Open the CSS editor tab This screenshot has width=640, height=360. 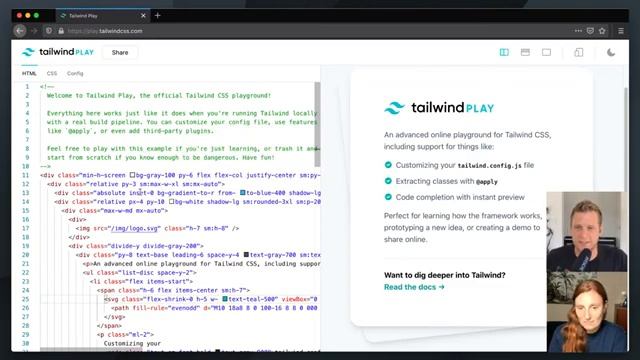point(52,73)
